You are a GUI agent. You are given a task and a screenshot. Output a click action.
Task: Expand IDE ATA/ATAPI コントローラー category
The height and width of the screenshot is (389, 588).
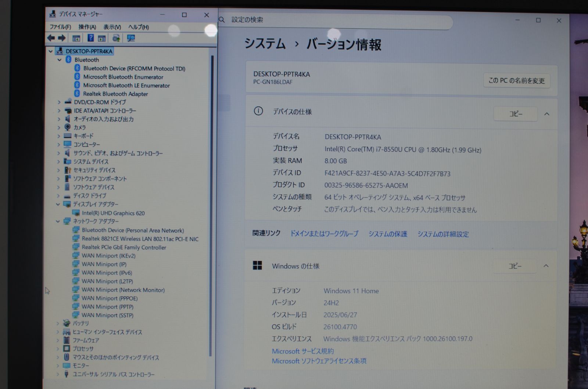coord(59,111)
